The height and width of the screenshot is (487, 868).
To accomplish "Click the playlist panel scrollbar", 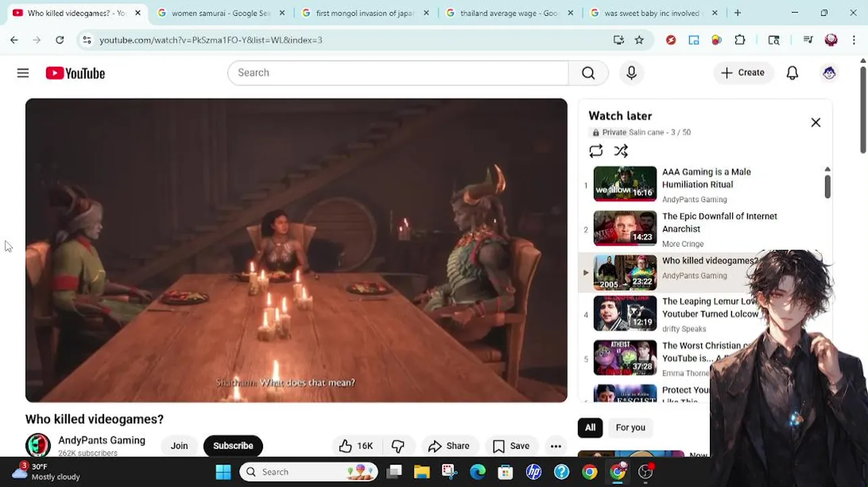I will point(827,186).
